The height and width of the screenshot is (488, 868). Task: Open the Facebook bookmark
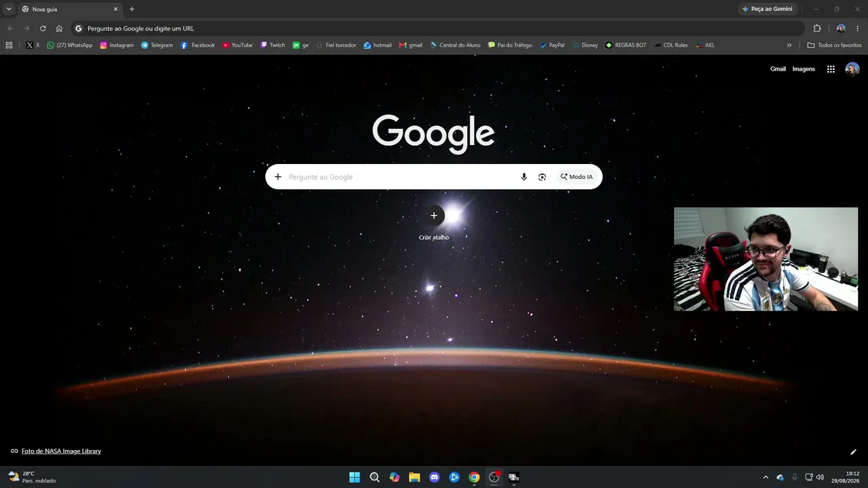pyautogui.click(x=197, y=45)
